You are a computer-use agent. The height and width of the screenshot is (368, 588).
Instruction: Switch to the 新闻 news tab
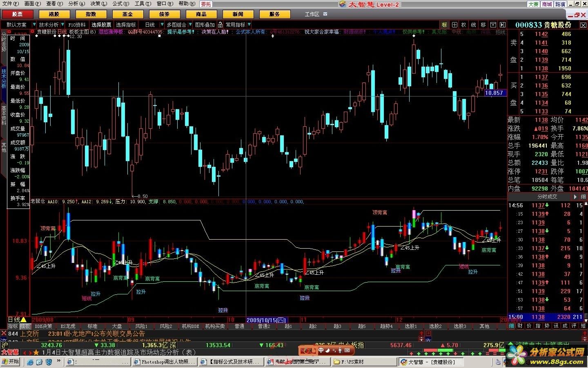point(238,14)
